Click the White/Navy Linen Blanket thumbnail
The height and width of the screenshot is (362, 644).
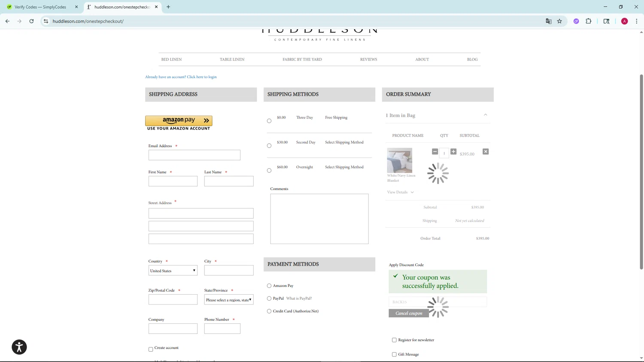point(400,160)
